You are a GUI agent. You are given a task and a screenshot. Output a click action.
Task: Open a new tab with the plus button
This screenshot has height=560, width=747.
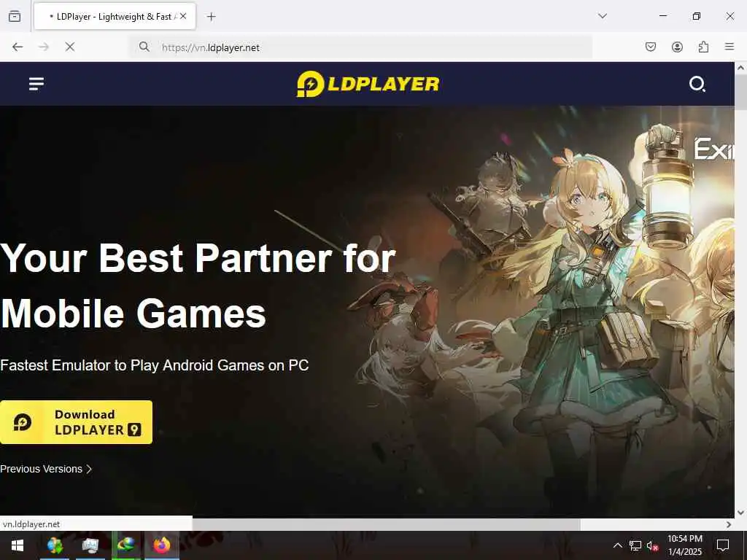click(211, 17)
